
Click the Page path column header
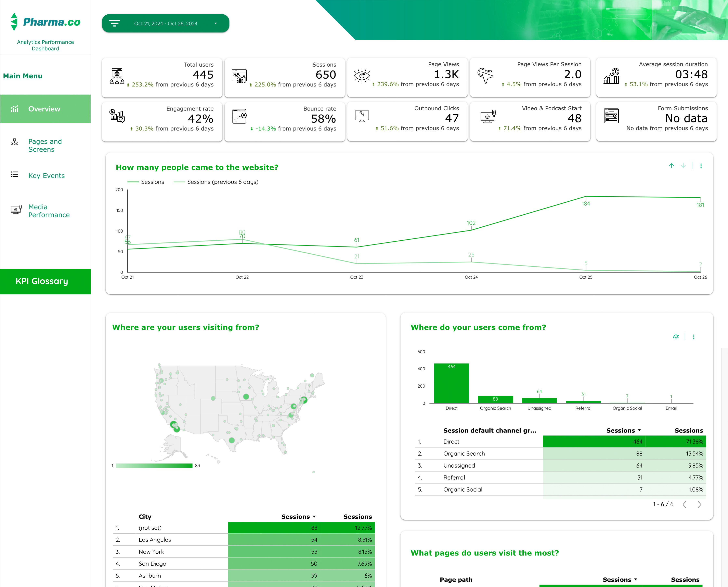pyautogui.click(x=456, y=579)
